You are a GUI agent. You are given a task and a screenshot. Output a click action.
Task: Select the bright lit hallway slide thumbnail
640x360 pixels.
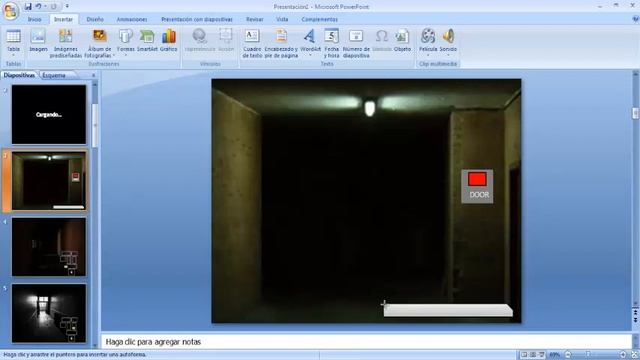[49, 313]
